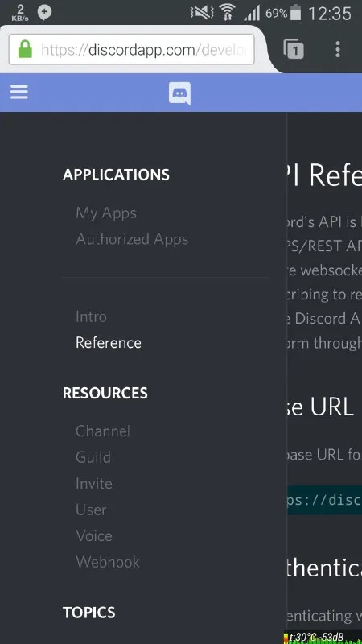Click the Discord logo in header
The height and width of the screenshot is (644, 362).
coord(179,93)
